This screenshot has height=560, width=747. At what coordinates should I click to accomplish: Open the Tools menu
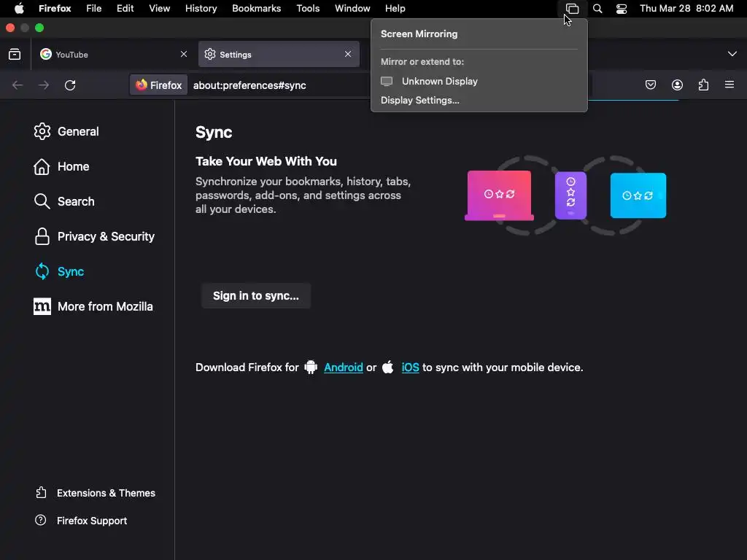[x=308, y=9]
